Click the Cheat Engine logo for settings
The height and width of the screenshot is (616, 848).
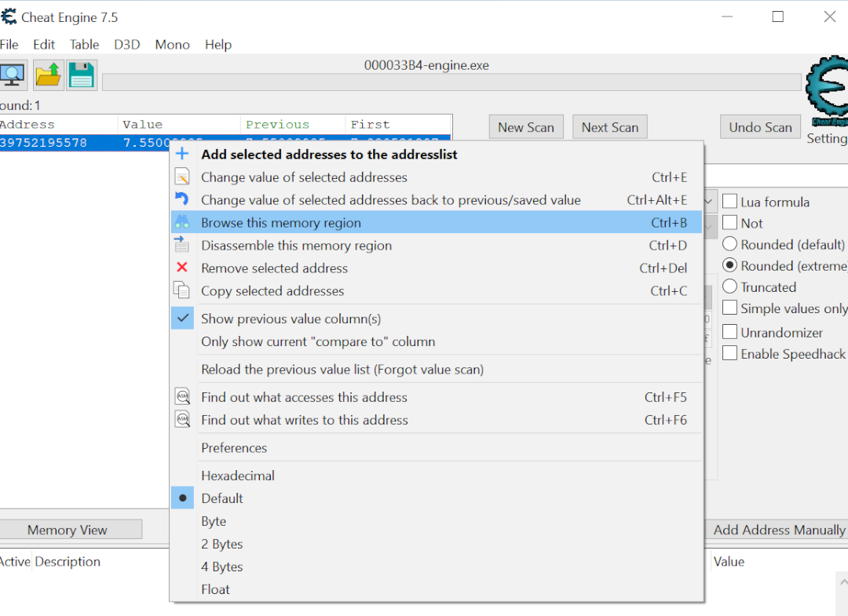[x=828, y=90]
